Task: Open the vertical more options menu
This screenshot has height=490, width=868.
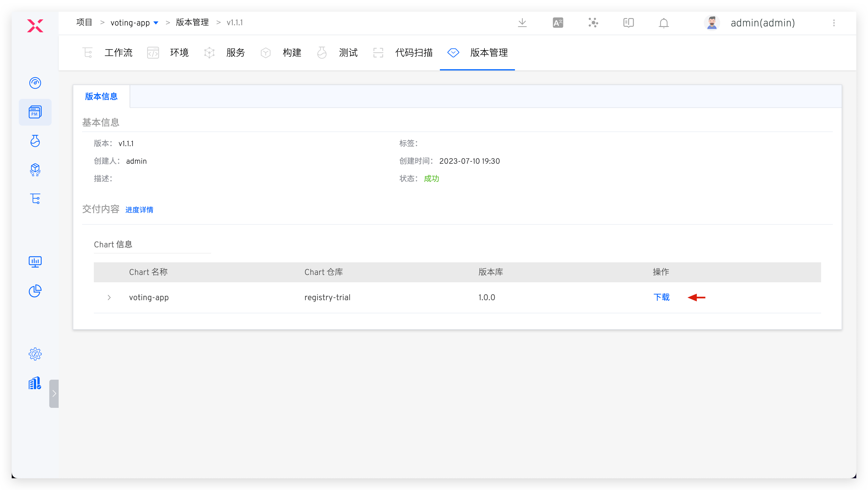Action: click(834, 23)
